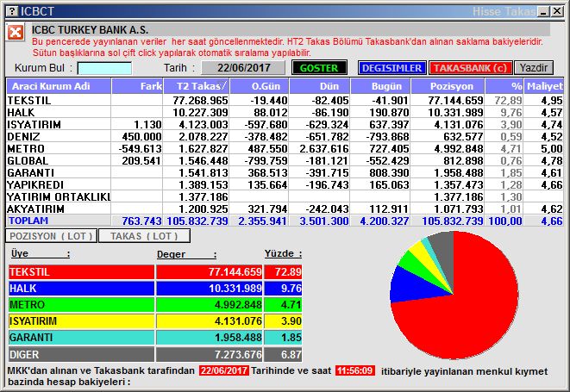Select the METRO row in the table
The height and width of the screenshot is (392, 570).
click(x=285, y=148)
